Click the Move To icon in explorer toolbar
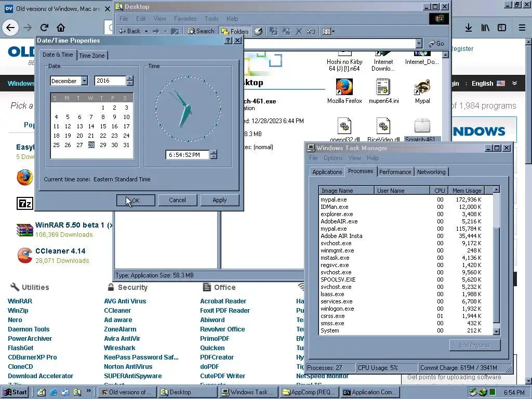Screen dimensions: 532x399 point(273,31)
